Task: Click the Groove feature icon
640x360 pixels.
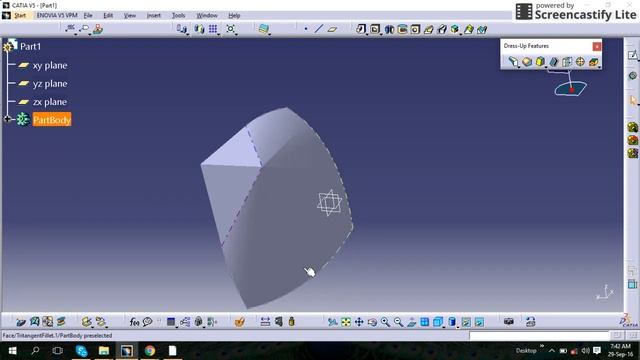Action: click(402, 29)
